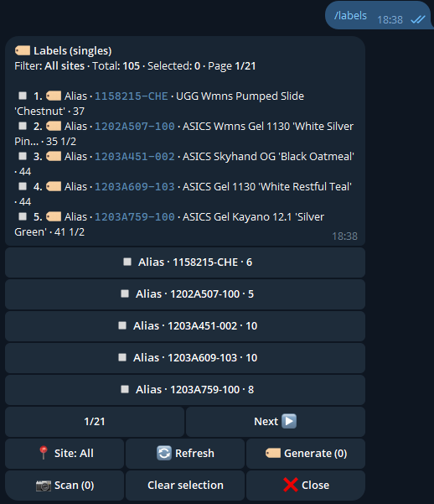Click the camera icon on Scan button
This screenshot has width=434, height=504.
tap(44, 486)
